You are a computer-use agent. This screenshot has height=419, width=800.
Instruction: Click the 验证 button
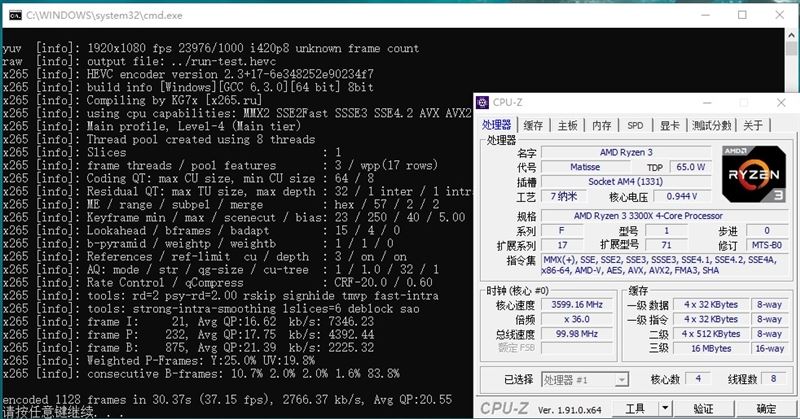[x=703, y=408]
